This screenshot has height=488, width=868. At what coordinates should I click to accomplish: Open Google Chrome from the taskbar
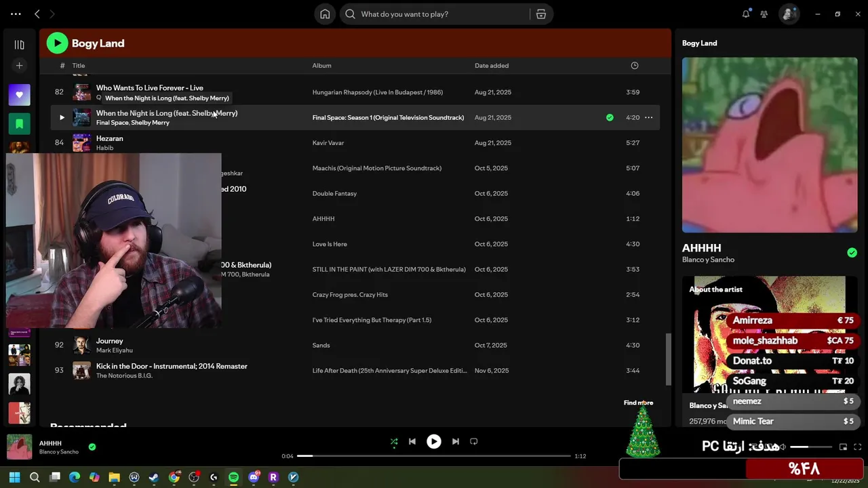(174, 477)
